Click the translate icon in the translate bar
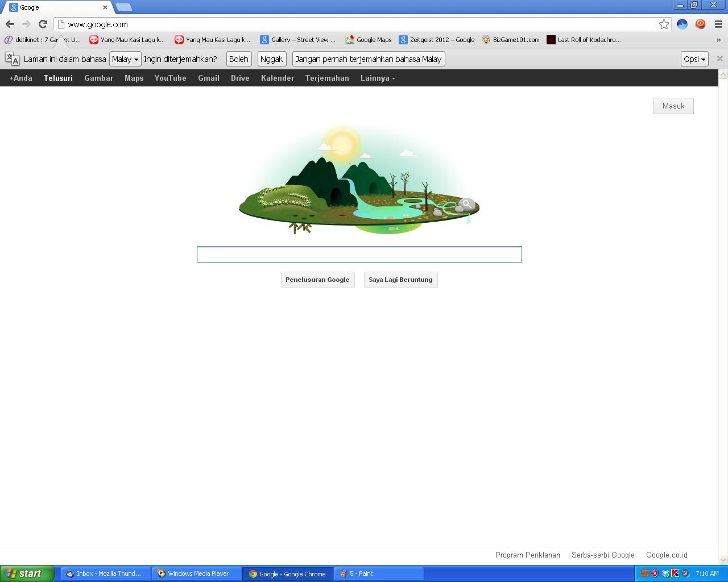This screenshot has height=582, width=728. point(12,59)
